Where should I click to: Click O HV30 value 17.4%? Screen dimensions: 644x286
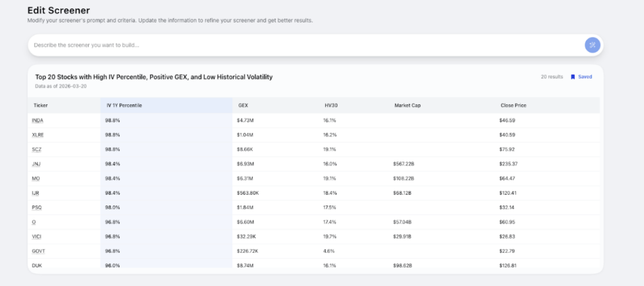point(330,222)
